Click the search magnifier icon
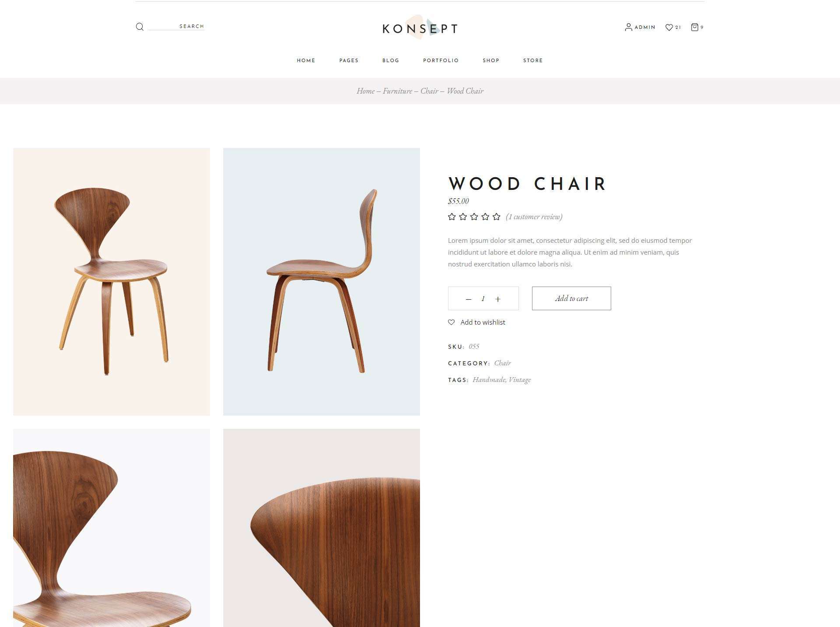Image resolution: width=840 pixels, height=627 pixels. click(x=140, y=27)
